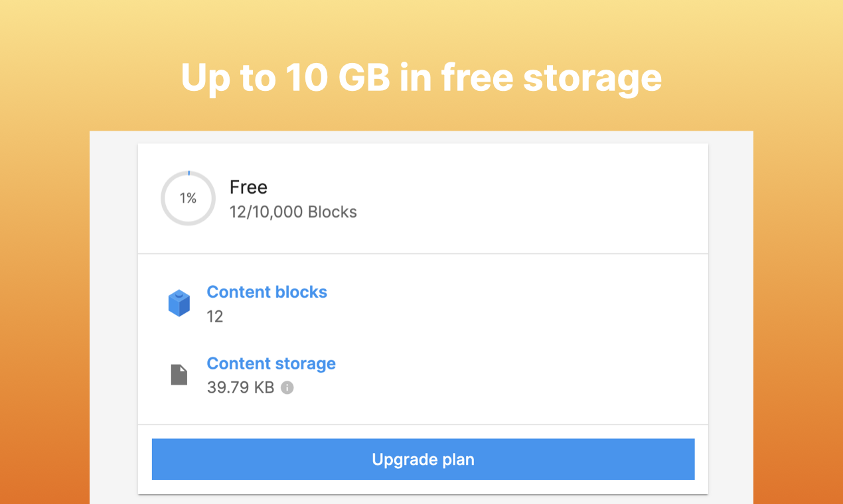Click the 12/10,000 Blocks usage text
The width and height of the screenshot is (843, 504).
[x=293, y=212]
